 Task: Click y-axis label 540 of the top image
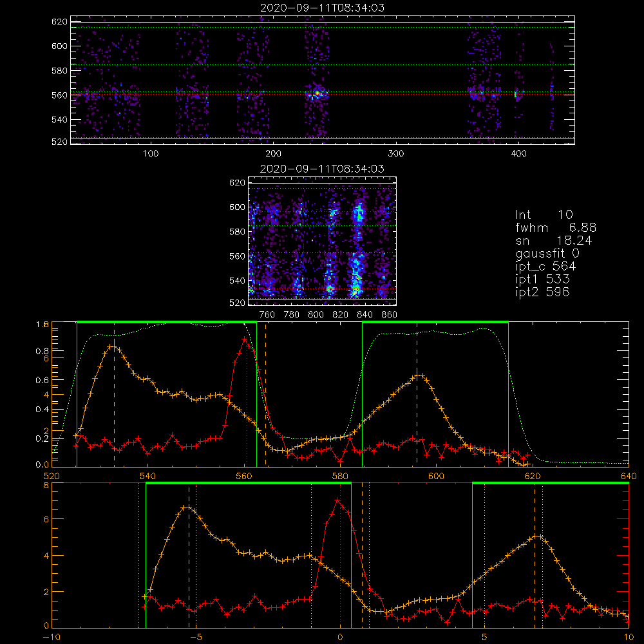59,120
